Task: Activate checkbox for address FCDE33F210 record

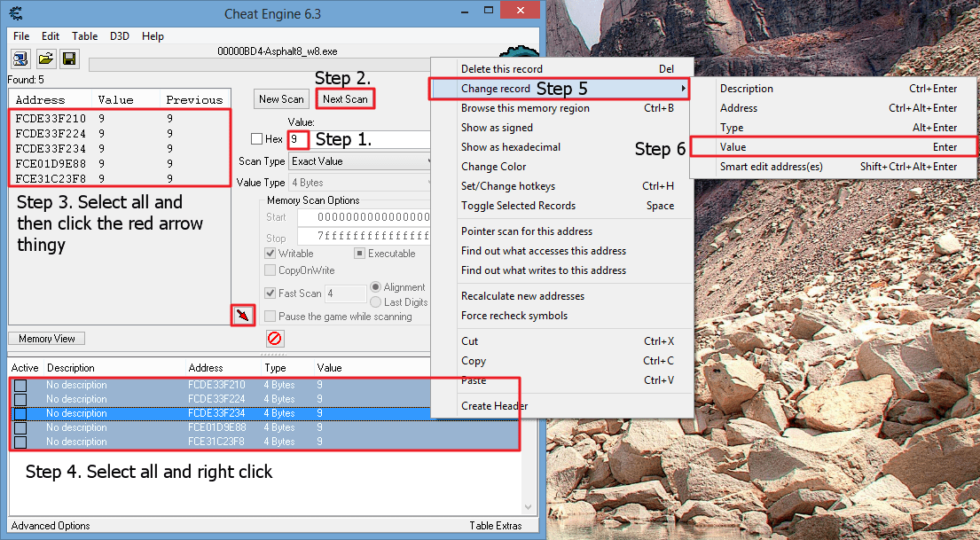Action: point(20,385)
